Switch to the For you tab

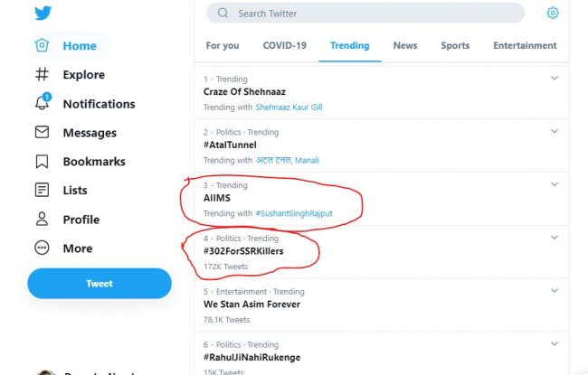[x=223, y=45]
